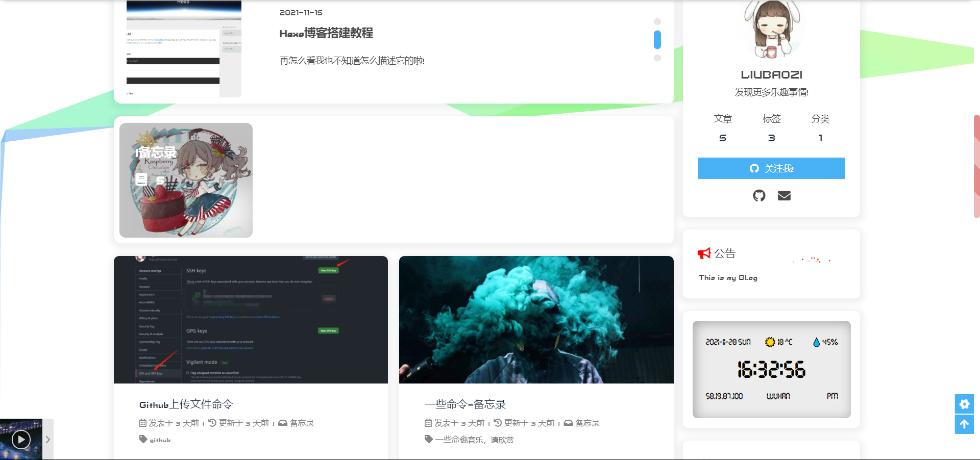This screenshot has width=980, height=460.
Task: Open the GitHub profile icon under 关注我
Action: [x=759, y=195]
